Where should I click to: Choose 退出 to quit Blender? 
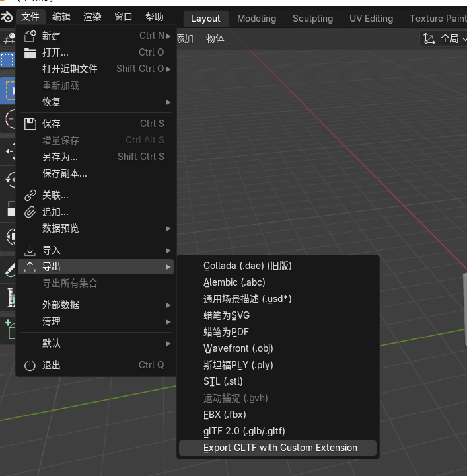96,365
